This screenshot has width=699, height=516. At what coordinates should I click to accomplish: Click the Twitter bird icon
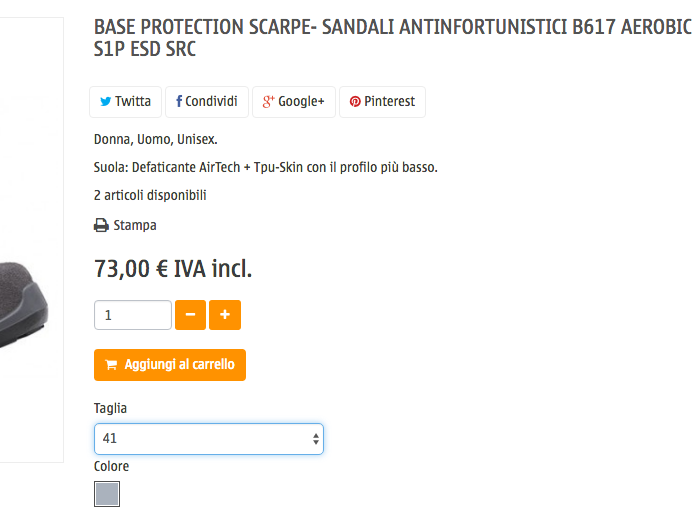tap(105, 102)
